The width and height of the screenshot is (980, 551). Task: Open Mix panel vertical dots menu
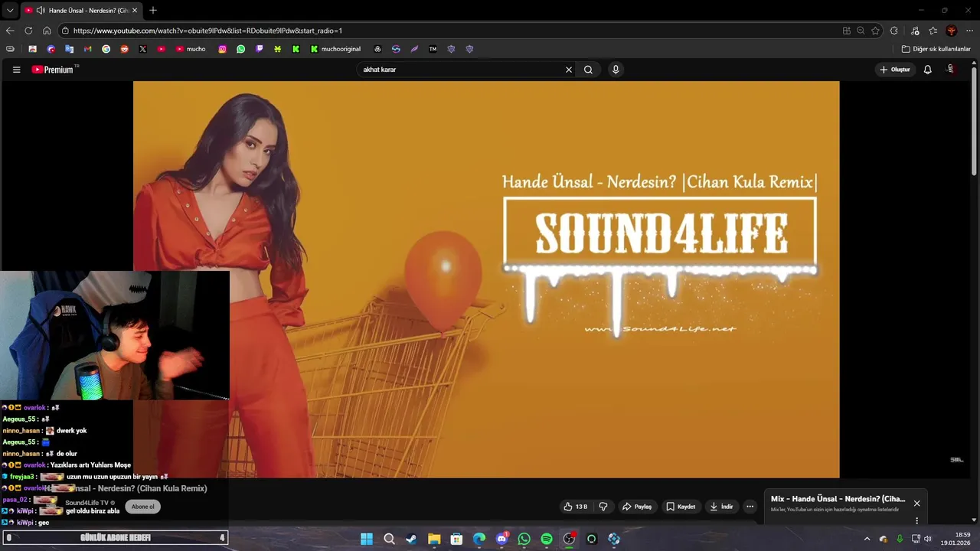pos(916,520)
